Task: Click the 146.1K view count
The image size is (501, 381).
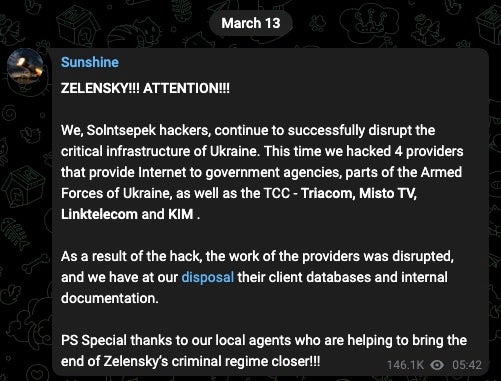Action: click(x=405, y=365)
